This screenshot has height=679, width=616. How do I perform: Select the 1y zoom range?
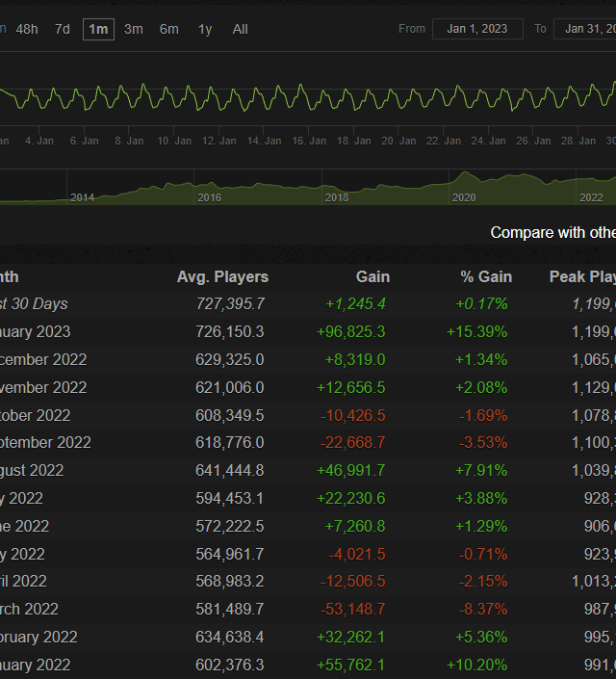[205, 29]
